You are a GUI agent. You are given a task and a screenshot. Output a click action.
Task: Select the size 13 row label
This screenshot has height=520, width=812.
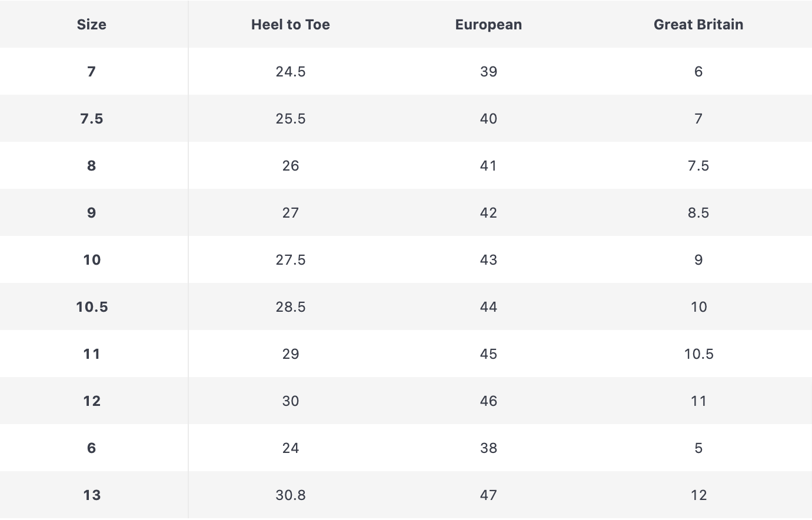pyautogui.click(x=91, y=495)
